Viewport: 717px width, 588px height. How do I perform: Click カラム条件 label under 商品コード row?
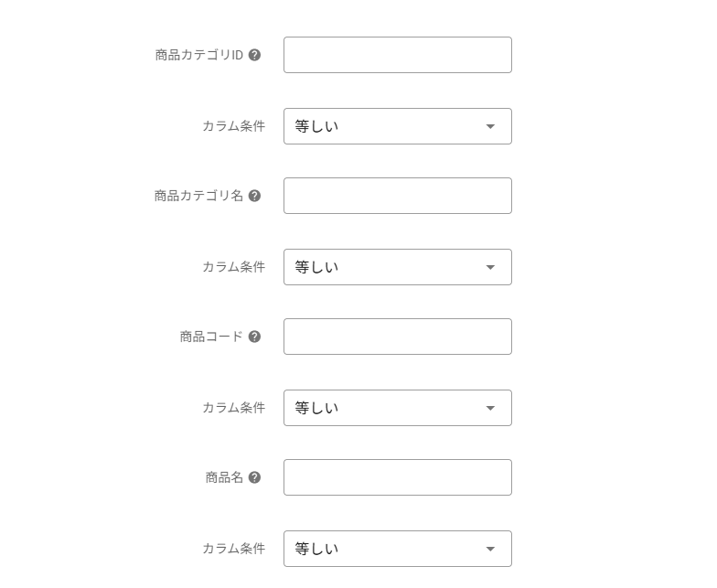click(x=233, y=408)
